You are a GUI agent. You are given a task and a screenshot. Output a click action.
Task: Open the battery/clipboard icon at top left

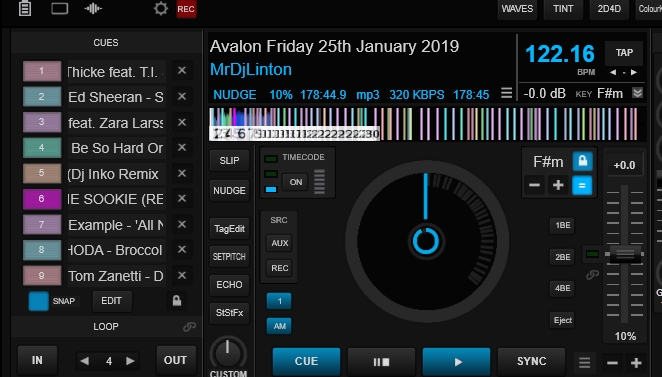pyautogui.click(x=25, y=8)
